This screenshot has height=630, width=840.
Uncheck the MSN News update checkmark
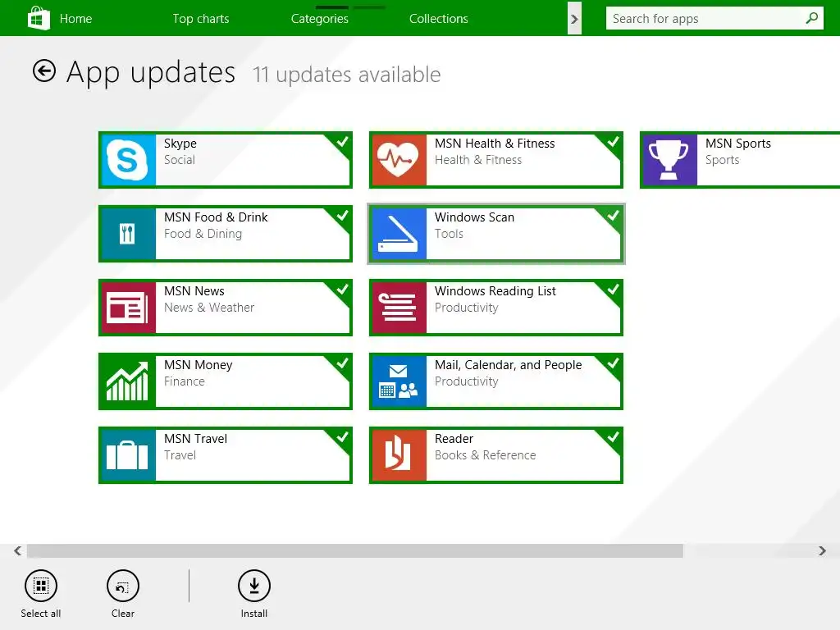[x=342, y=290]
